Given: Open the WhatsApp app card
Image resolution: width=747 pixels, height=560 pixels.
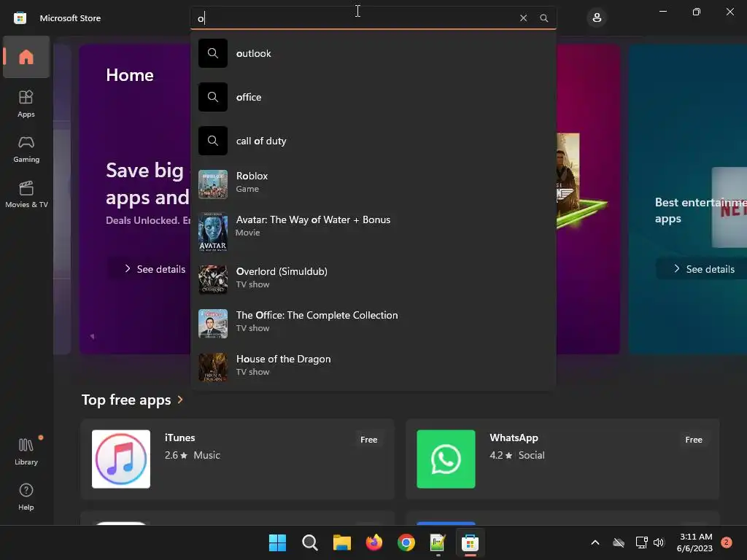Looking at the screenshot, I should point(562,459).
